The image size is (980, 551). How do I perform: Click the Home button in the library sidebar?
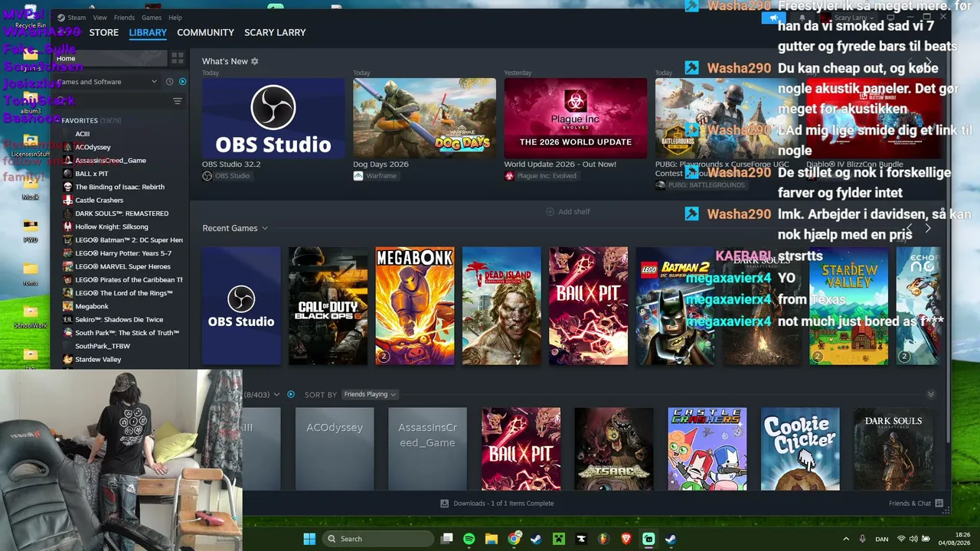tap(111, 58)
